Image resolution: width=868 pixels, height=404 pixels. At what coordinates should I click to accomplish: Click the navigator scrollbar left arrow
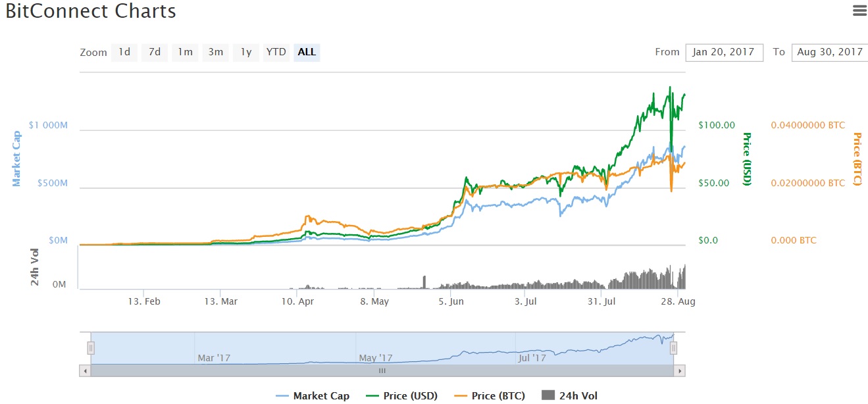(85, 371)
